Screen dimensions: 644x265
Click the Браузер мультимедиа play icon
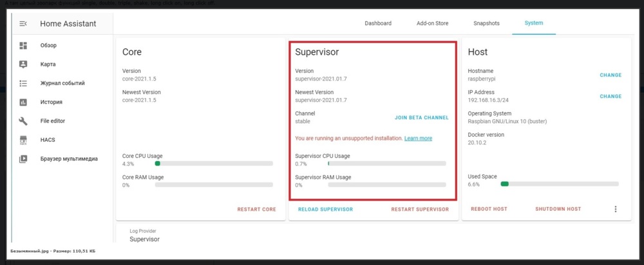click(23, 159)
